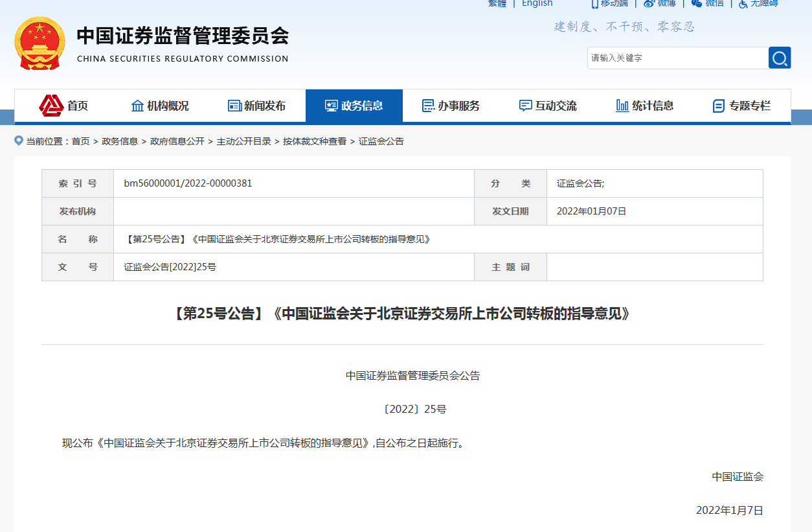Click the 主题词 label cell
Screen dimensions: 812x532
click(x=510, y=267)
